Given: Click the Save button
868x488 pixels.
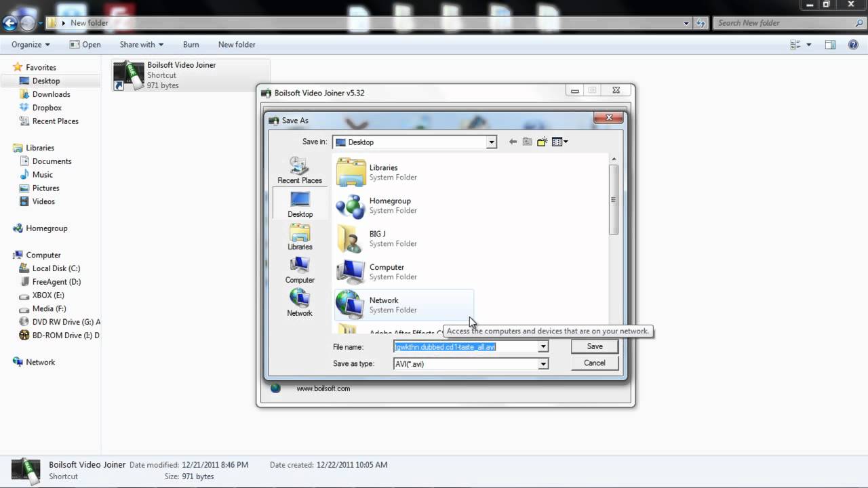Looking at the screenshot, I should pos(595,346).
